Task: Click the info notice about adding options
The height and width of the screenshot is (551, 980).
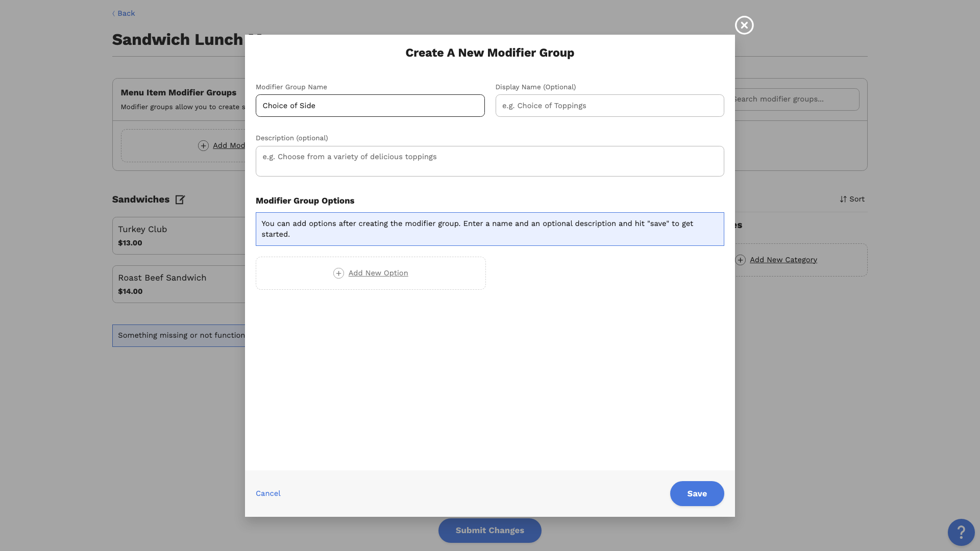Action: point(489,229)
